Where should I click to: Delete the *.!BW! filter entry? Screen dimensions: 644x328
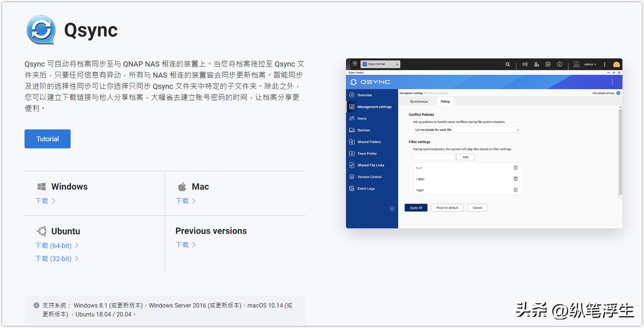click(515, 179)
